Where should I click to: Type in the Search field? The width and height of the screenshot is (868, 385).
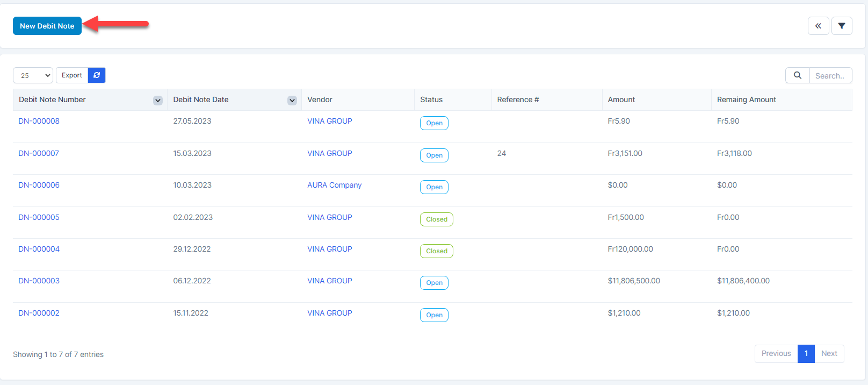point(830,76)
